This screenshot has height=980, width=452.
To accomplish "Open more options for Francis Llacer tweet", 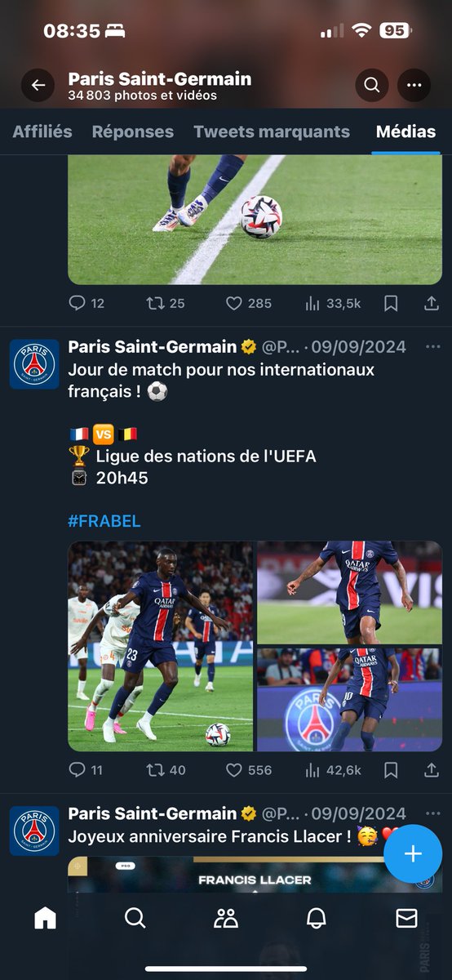I will coord(432,814).
